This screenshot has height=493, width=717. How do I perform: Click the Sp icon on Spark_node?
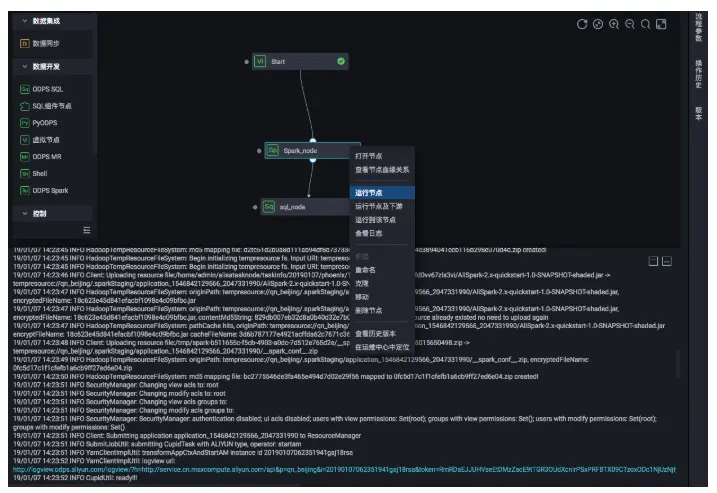(273, 150)
